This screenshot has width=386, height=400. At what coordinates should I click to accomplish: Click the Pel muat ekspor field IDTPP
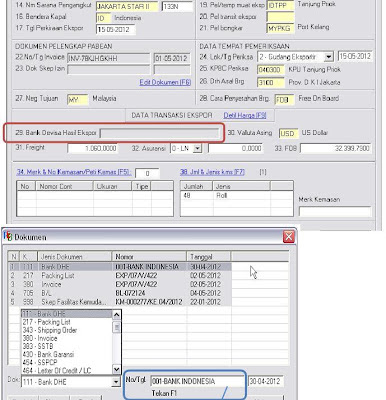click(x=280, y=6)
